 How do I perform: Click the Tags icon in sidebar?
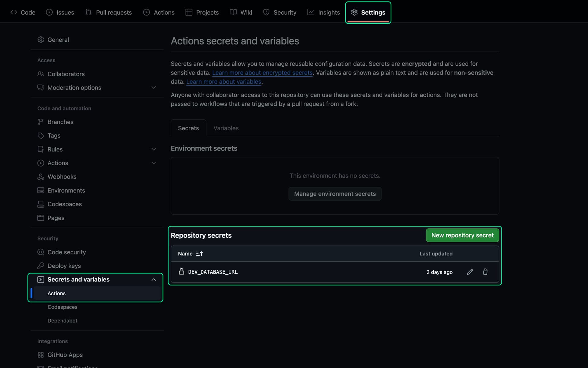(x=41, y=136)
